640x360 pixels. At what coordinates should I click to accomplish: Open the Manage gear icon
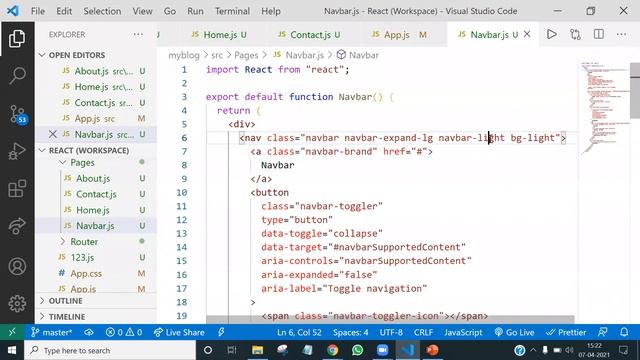pos(17,303)
